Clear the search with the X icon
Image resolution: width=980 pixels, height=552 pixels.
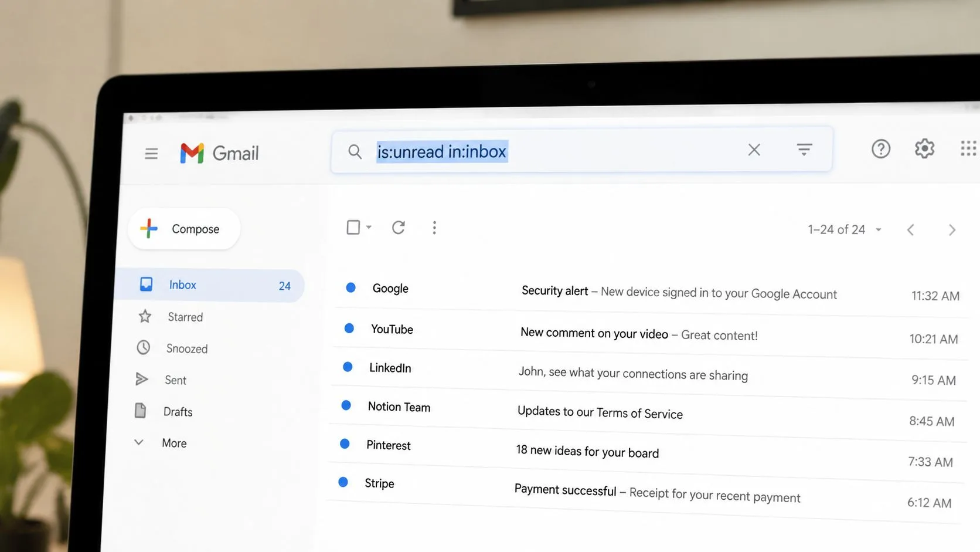click(x=754, y=150)
